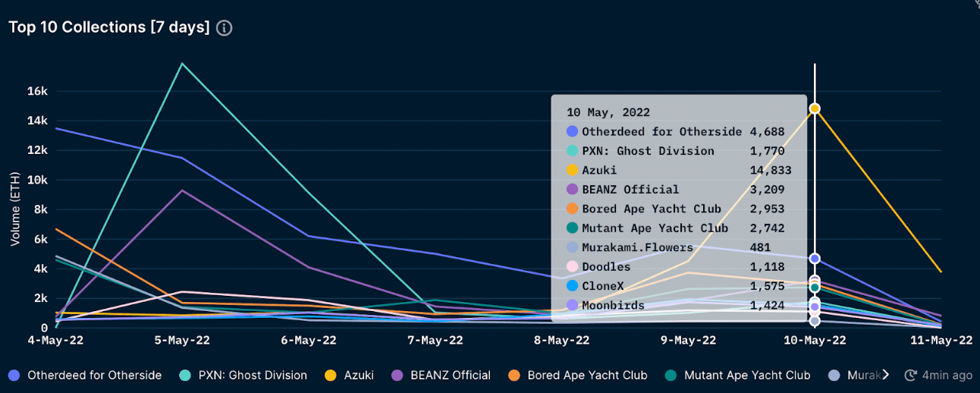Toggle PXN: Ghost Division series in legend

[x=243, y=375]
